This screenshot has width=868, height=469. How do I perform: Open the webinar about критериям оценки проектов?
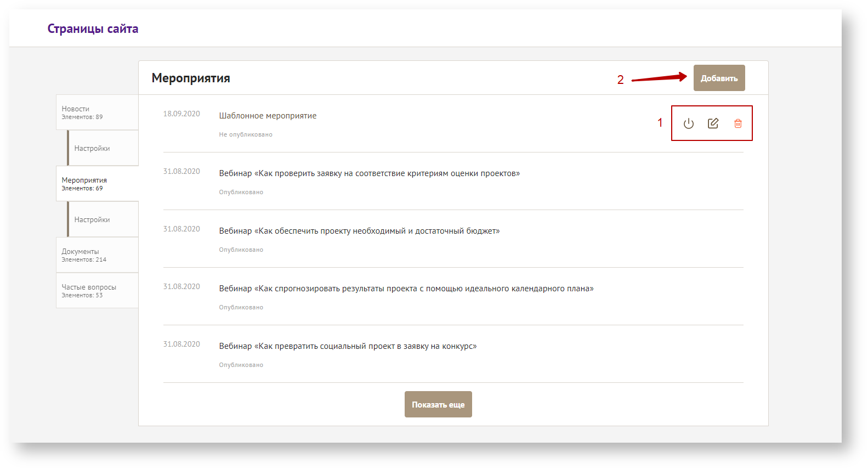(x=369, y=173)
